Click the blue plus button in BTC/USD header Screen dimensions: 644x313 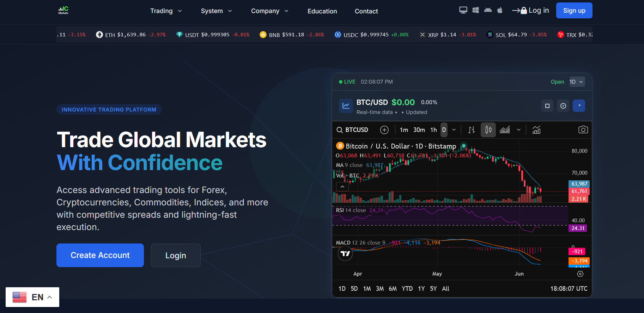coord(579,106)
